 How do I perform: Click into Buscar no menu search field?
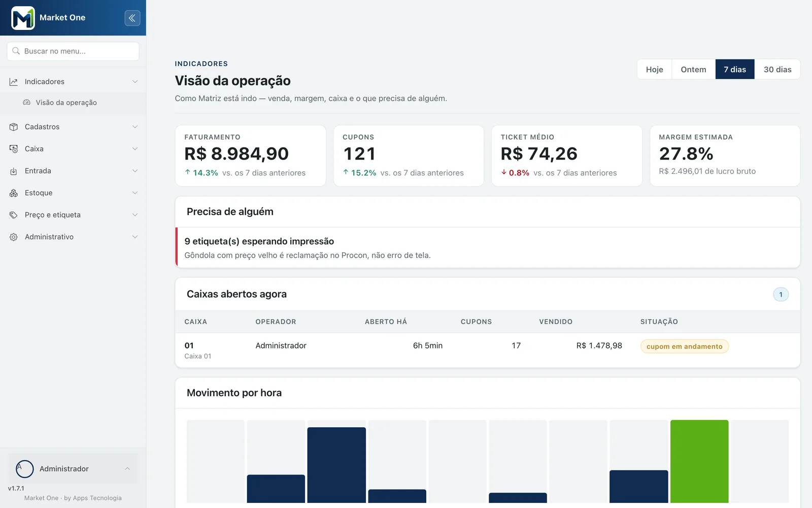73,51
